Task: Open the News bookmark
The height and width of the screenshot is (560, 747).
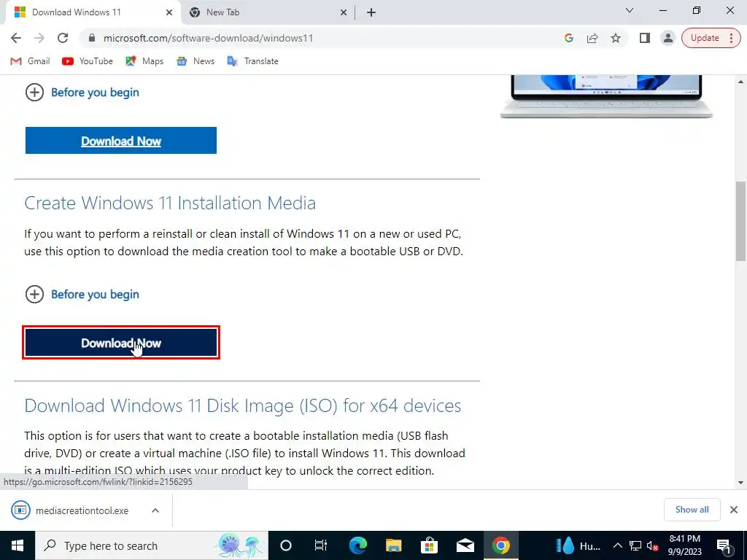Action: pyautogui.click(x=196, y=61)
